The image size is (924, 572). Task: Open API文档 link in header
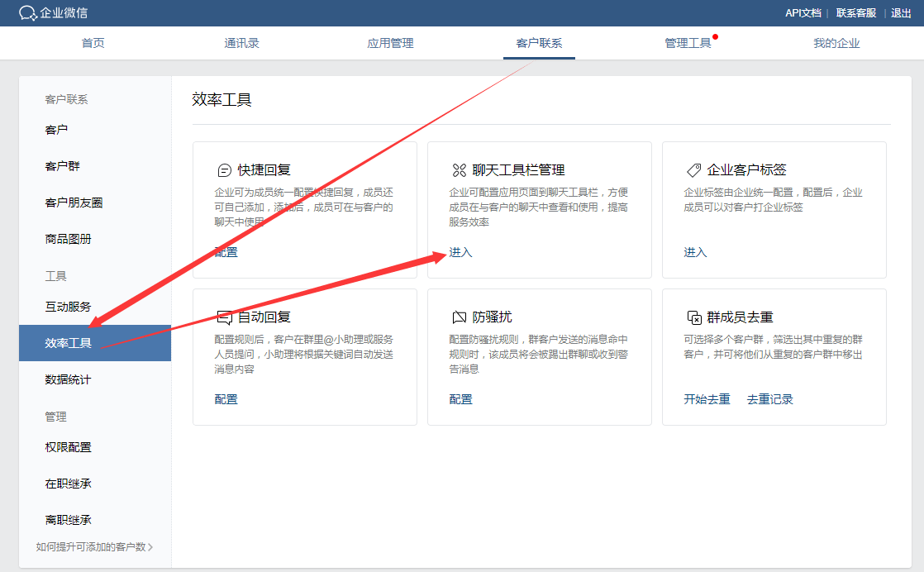803,13
